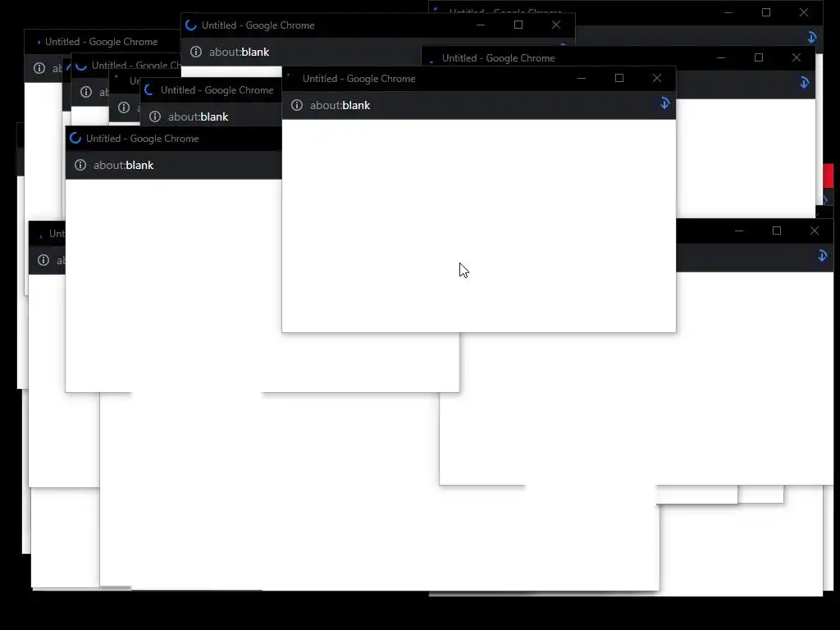
Task: Click info icon of largest window left of front window
Action: tap(80, 165)
